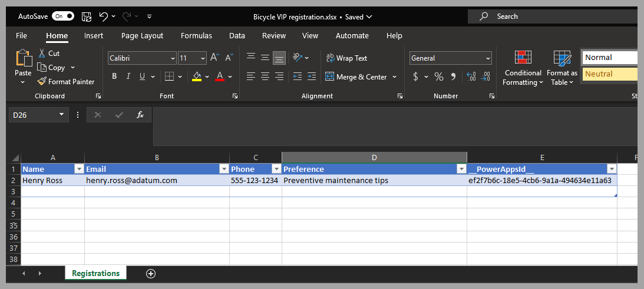Click Merge & Center button

point(356,77)
